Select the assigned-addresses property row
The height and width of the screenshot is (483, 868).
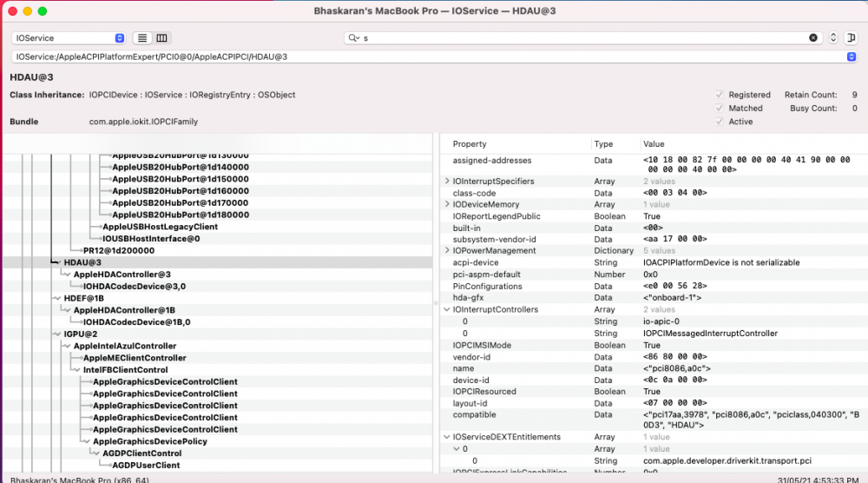(x=654, y=164)
